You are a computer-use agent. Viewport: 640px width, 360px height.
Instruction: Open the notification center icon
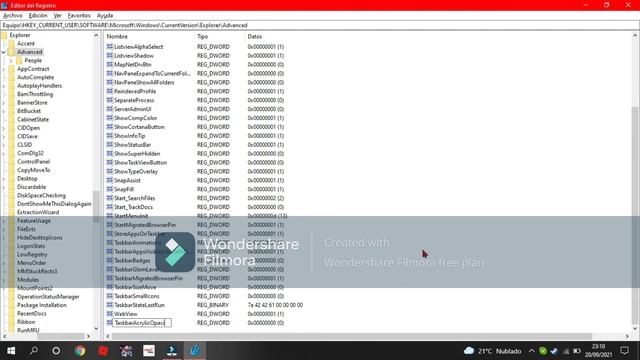624,351
